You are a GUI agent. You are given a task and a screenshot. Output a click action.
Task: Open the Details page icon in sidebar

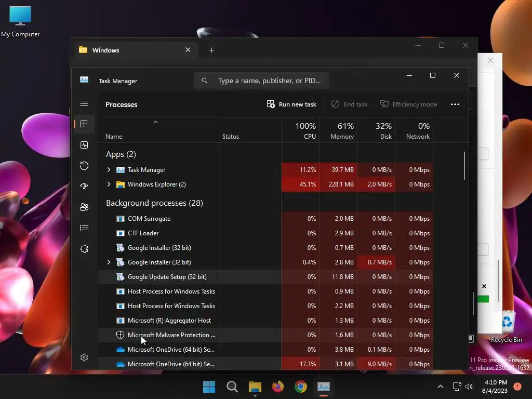point(84,228)
